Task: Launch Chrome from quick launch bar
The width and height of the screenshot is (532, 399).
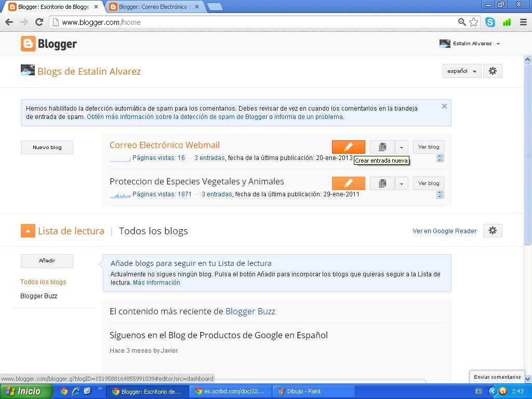Action: pos(64,391)
